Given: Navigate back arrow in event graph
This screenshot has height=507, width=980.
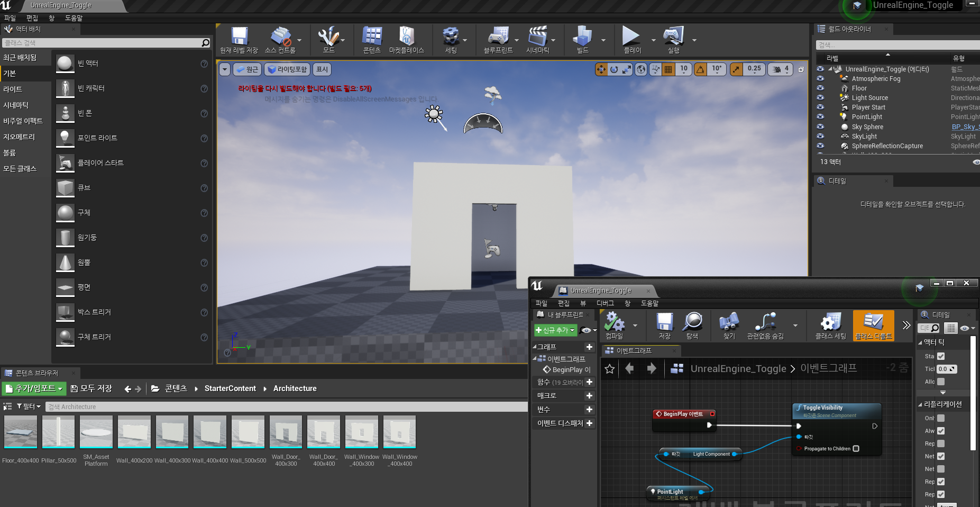Looking at the screenshot, I should click(629, 368).
